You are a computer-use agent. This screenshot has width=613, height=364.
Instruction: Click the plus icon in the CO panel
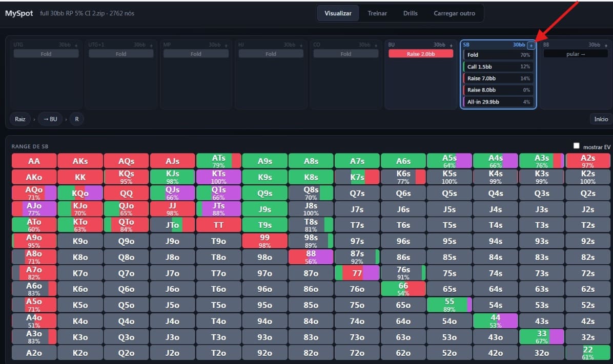(376, 45)
